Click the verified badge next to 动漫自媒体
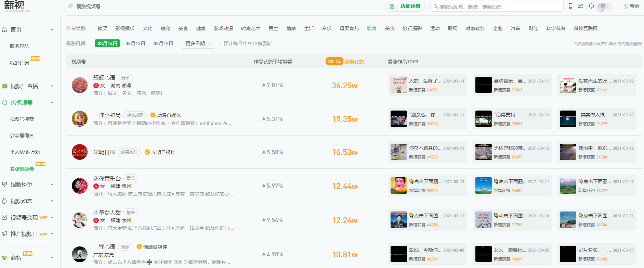 pos(153,115)
